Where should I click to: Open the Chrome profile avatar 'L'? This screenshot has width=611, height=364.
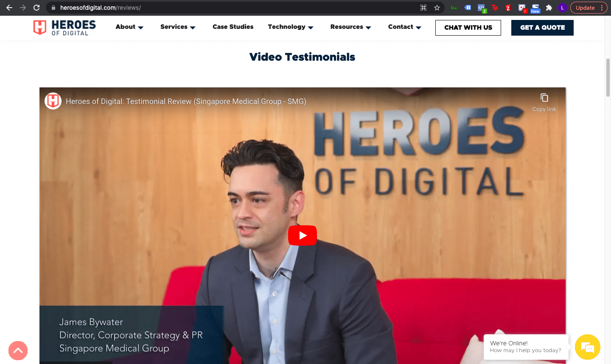click(x=562, y=8)
